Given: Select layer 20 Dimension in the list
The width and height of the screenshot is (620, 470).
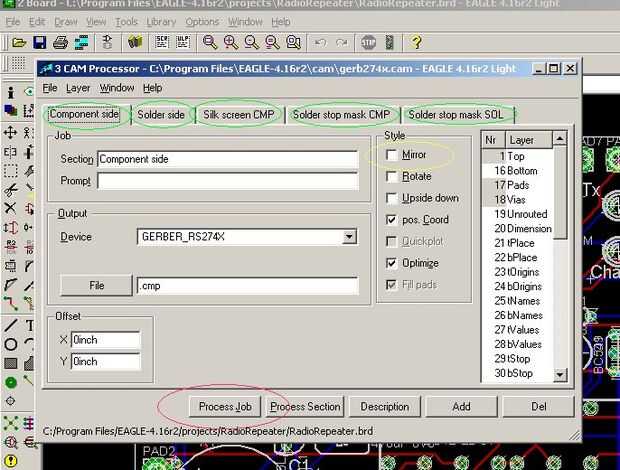Looking at the screenshot, I should tap(517, 228).
